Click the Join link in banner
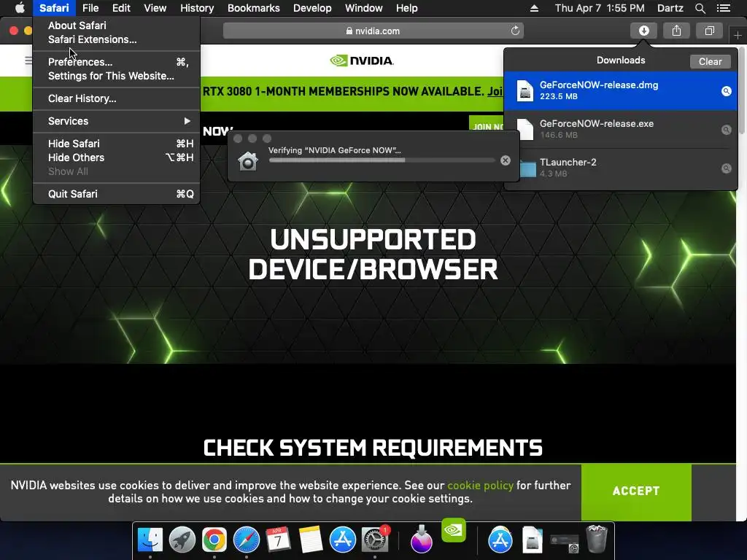The height and width of the screenshot is (560, 747). tap(495, 91)
